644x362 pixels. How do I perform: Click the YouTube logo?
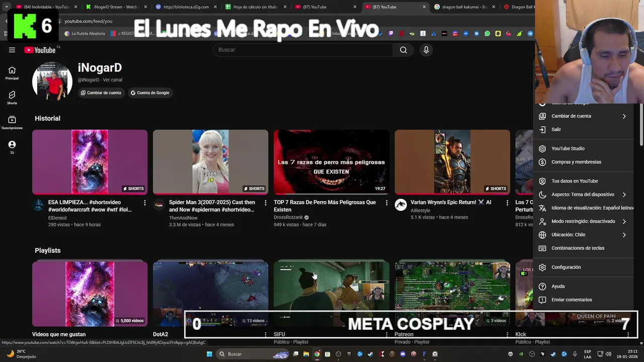pos(40,50)
